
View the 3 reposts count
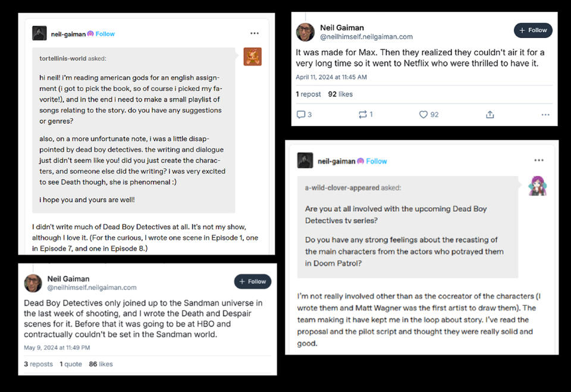pyautogui.click(x=38, y=364)
